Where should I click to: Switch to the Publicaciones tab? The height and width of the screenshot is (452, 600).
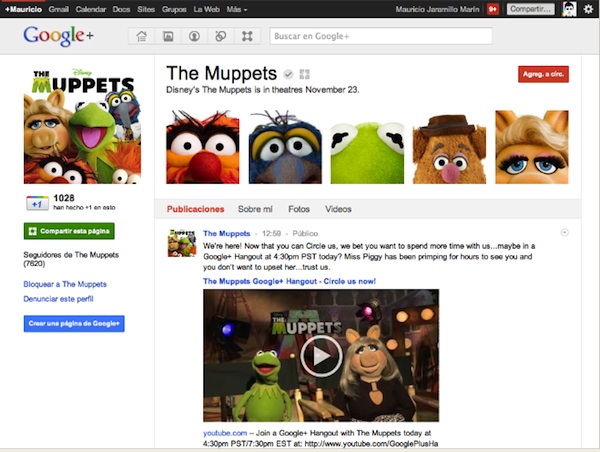[x=196, y=209]
